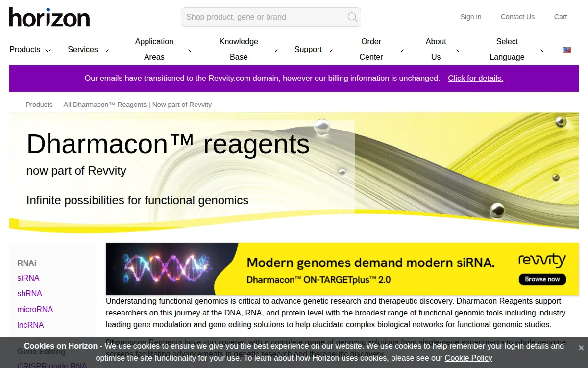This screenshot has height=368, width=588.
Task: Expand the Products chevron
Action: click(48, 51)
